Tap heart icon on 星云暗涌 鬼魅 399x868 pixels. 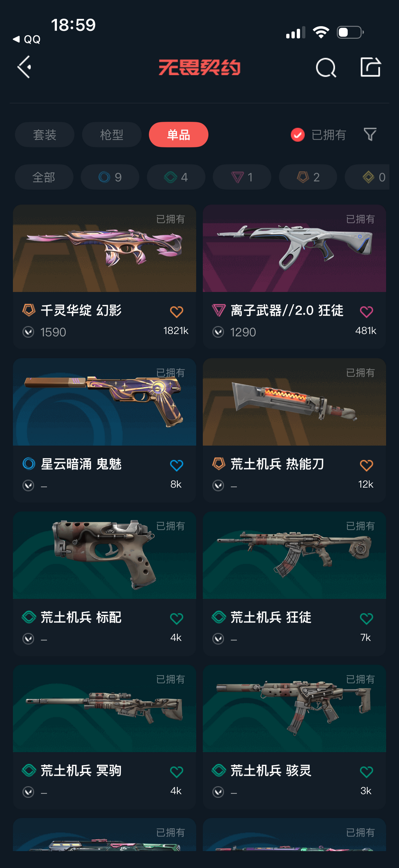pos(177,465)
